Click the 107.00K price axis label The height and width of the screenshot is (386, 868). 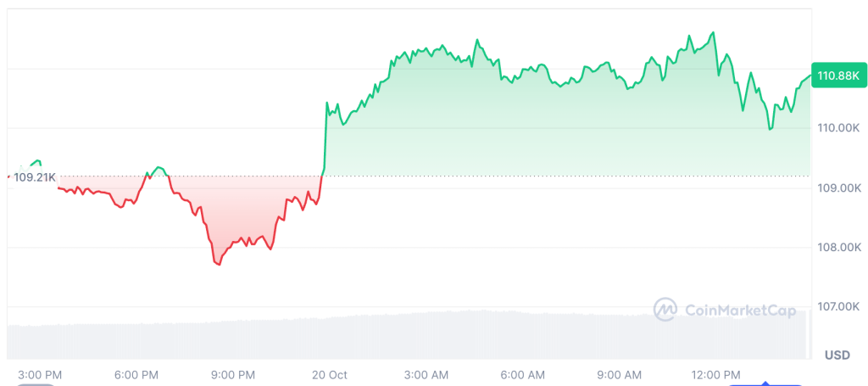tap(837, 307)
